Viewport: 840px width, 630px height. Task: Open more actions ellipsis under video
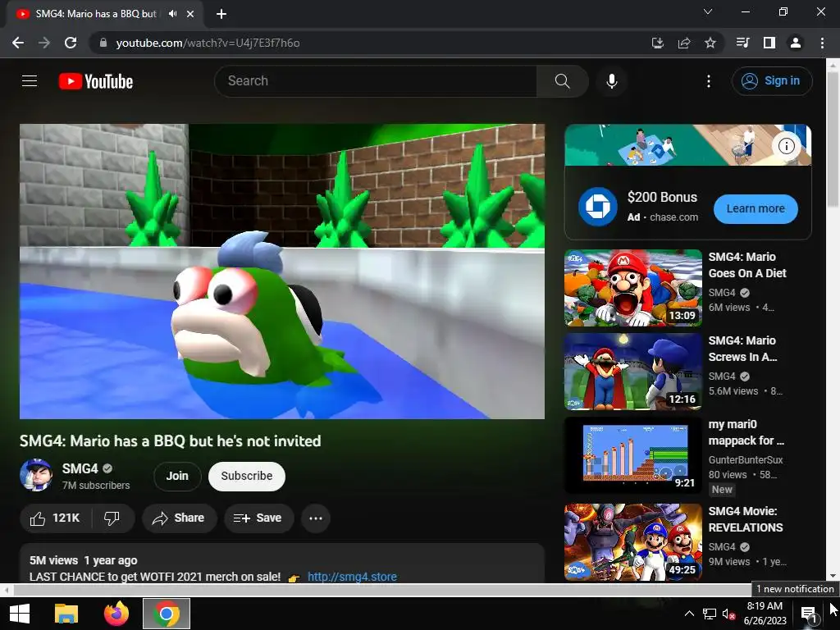point(316,518)
